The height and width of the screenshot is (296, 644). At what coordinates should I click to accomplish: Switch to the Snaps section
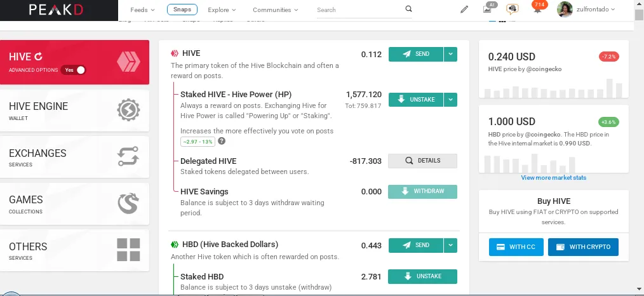[x=182, y=9]
